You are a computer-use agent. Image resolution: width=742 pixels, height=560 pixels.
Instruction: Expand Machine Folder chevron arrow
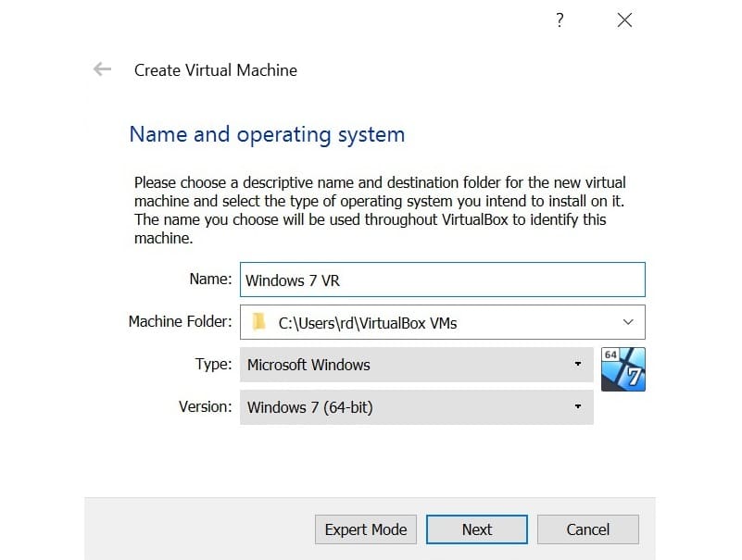[x=628, y=322]
